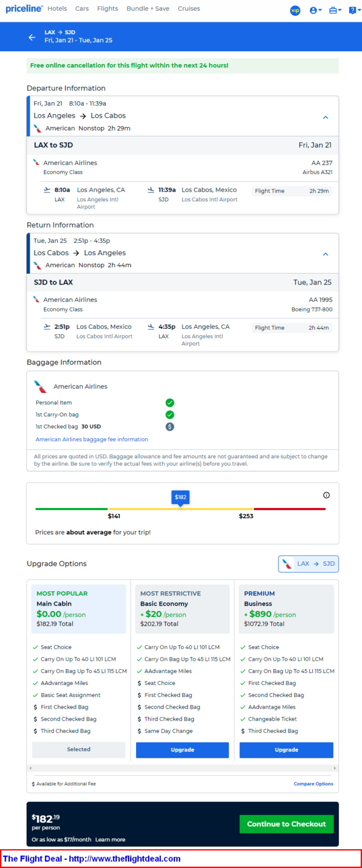Image resolution: width=362 pixels, height=868 pixels.
Task: Collapse the return flight details
Action: point(325,254)
